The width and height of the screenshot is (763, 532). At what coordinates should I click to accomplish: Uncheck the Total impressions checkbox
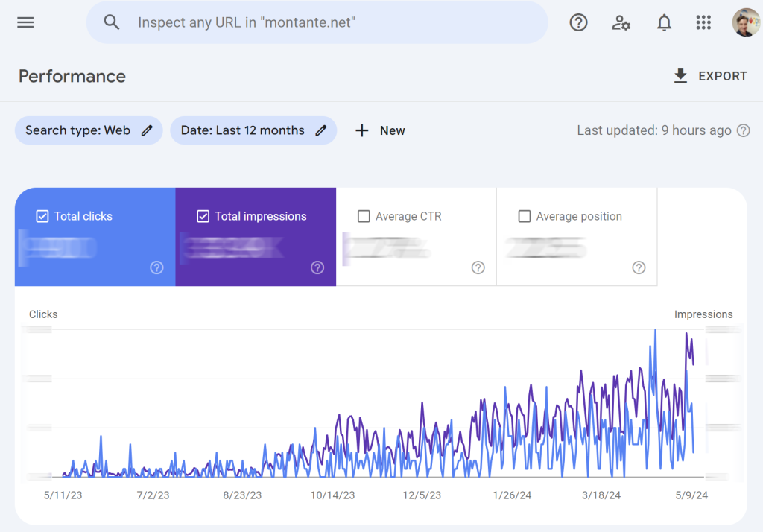tap(203, 216)
